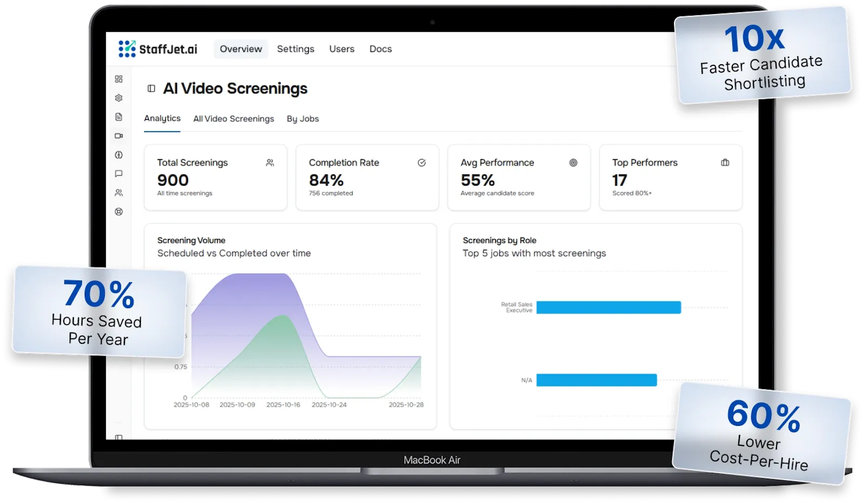
Task: Click the gear icon in the left sidebar
Action: click(x=119, y=98)
